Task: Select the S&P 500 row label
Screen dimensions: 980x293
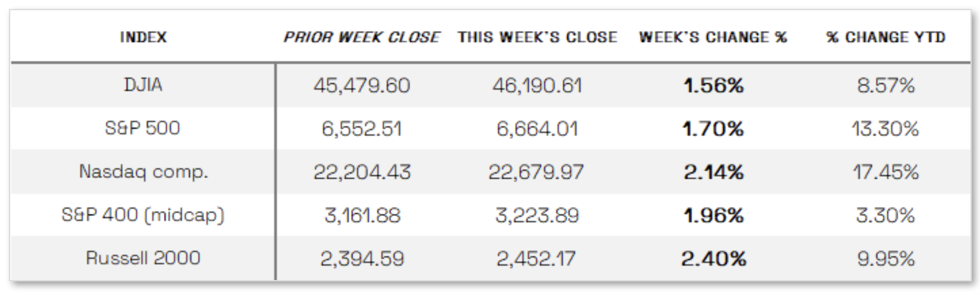Action: click(x=143, y=128)
